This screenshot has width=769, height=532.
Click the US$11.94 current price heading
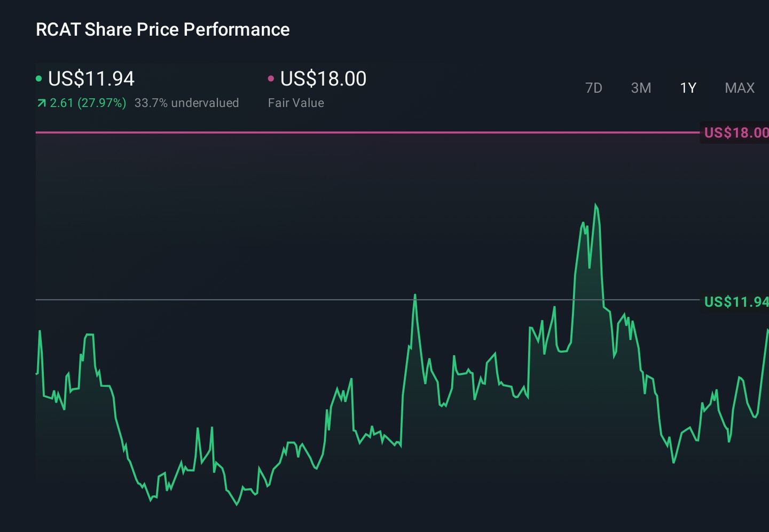(x=91, y=79)
